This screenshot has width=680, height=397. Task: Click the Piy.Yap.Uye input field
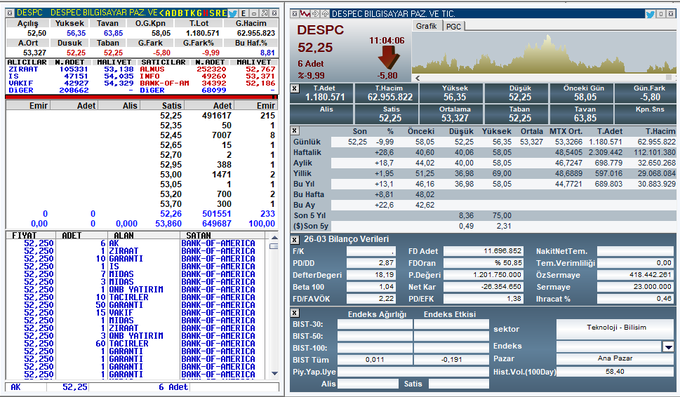(x=413, y=372)
